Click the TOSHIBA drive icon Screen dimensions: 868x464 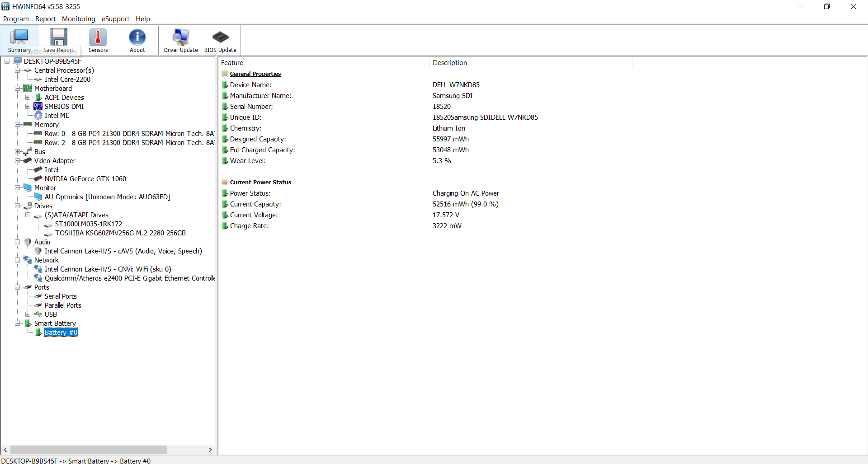[48, 233]
